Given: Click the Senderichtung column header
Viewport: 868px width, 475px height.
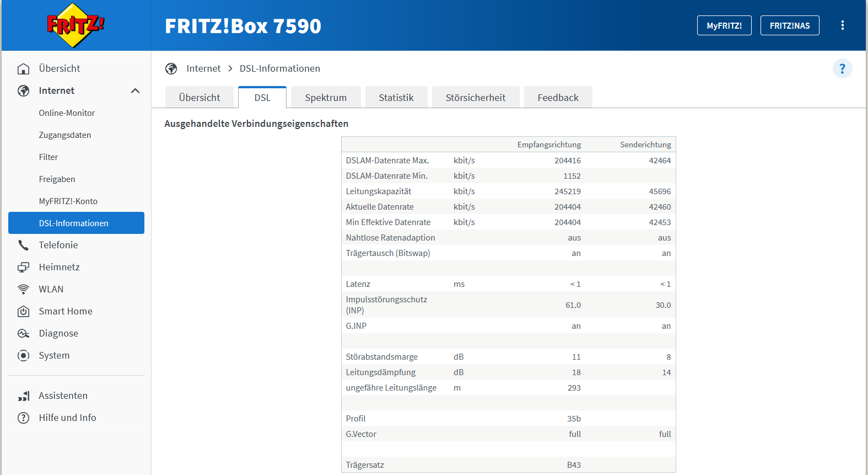Looking at the screenshot, I should (645, 145).
